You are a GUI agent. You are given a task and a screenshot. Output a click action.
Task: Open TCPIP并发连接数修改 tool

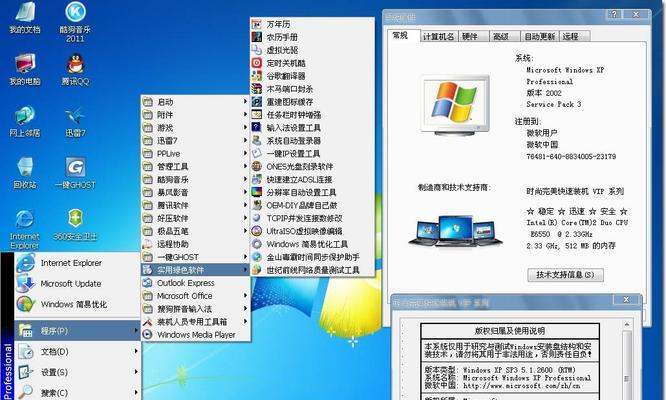pyautogui.click(x=312, y=218)
